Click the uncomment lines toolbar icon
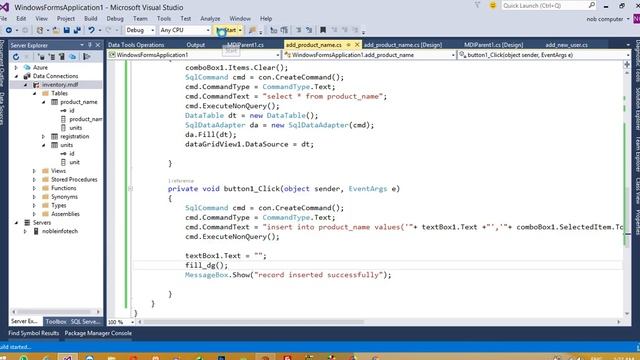 click(x=309, y=30)
